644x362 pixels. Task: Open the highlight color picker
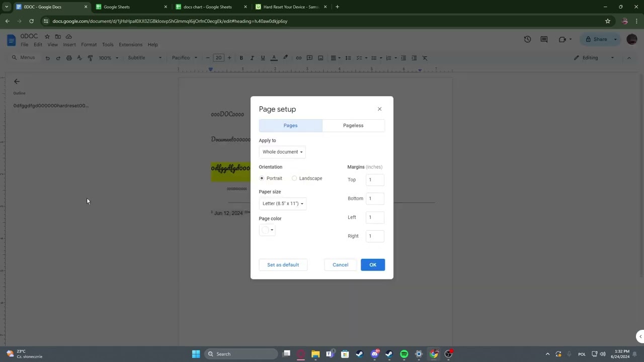(285, 58)
